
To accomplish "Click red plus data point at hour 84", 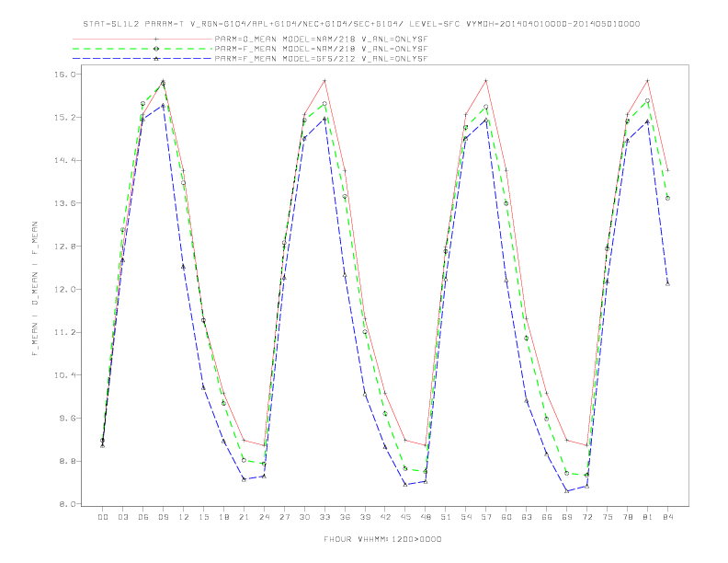I will 667,170.
